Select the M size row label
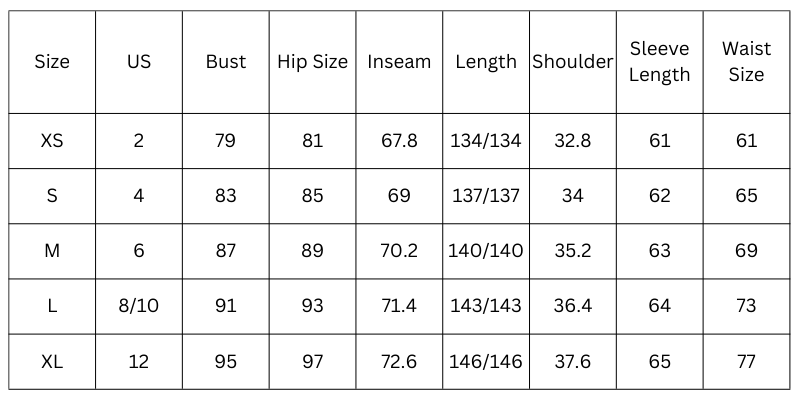Image resolution: width=800 pixels, height=400 pixels. [52, 251]
